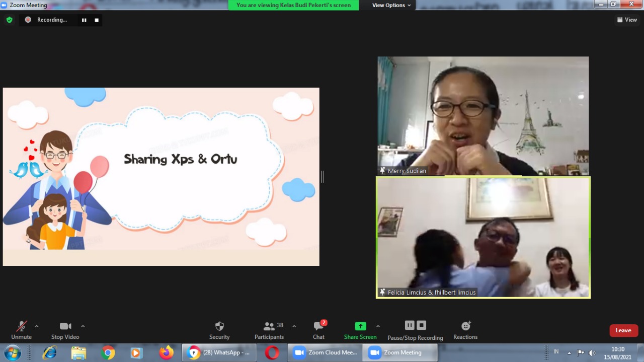This screenshot has width=644, height=362.
Task: Open the Reactions menu
Action: 465,326
